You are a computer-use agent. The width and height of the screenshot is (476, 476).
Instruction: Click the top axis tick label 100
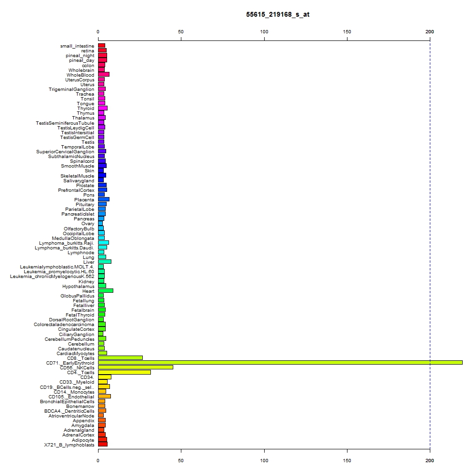264,31
